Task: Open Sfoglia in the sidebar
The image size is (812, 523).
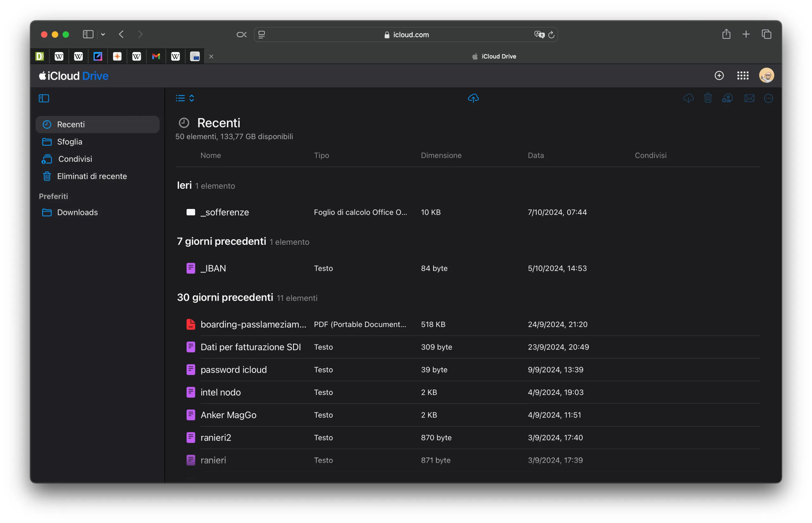Action: point(97,142)
